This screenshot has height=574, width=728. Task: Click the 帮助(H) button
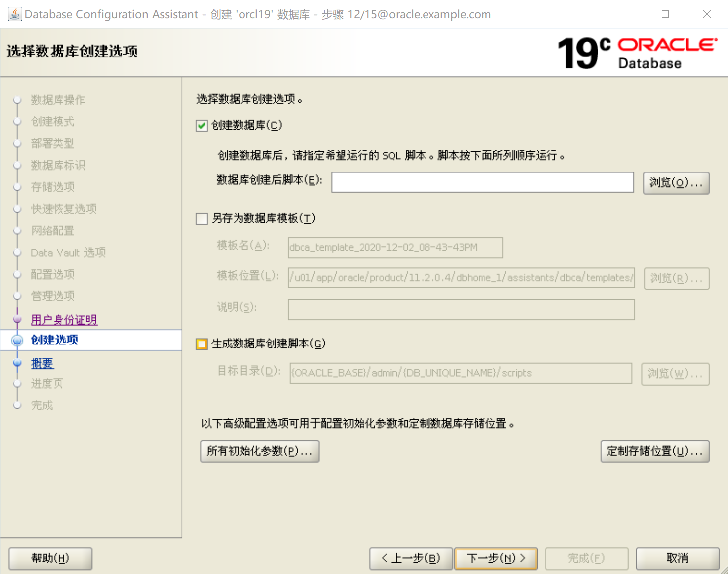pyautogui.click(x=51, y=559)
